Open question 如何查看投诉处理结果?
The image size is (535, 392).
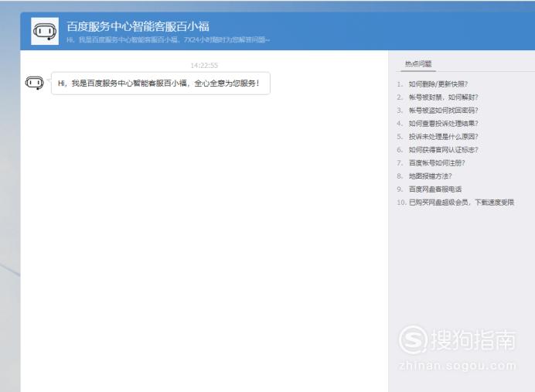coord(444,124)
